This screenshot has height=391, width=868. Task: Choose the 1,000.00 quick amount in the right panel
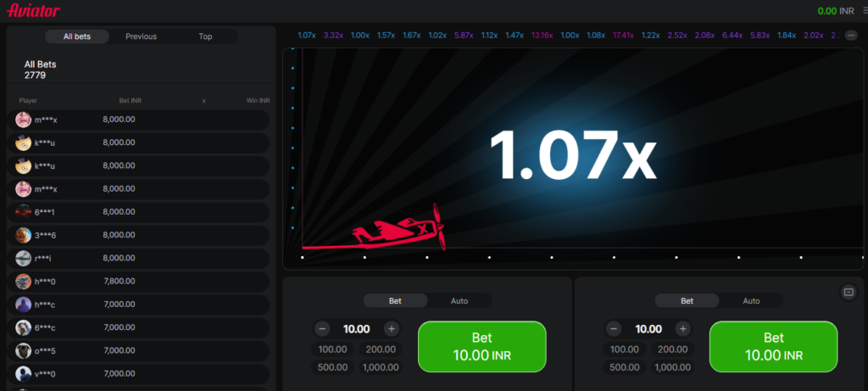(672, 367)
